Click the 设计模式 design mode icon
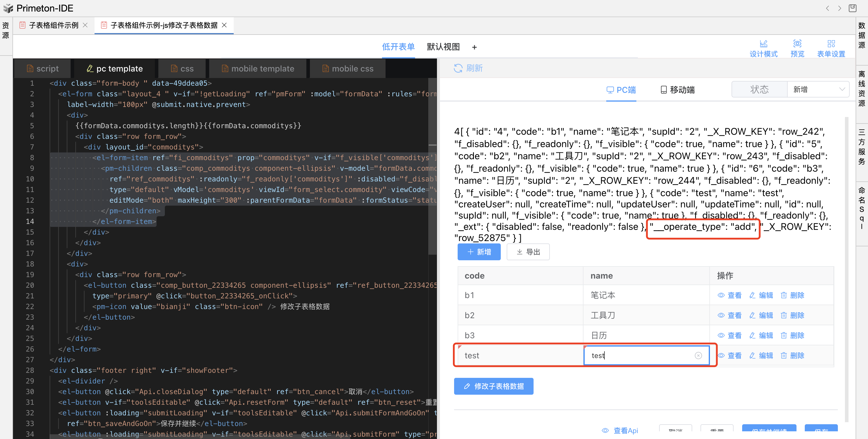868x439 pixels. coord(763,43)
